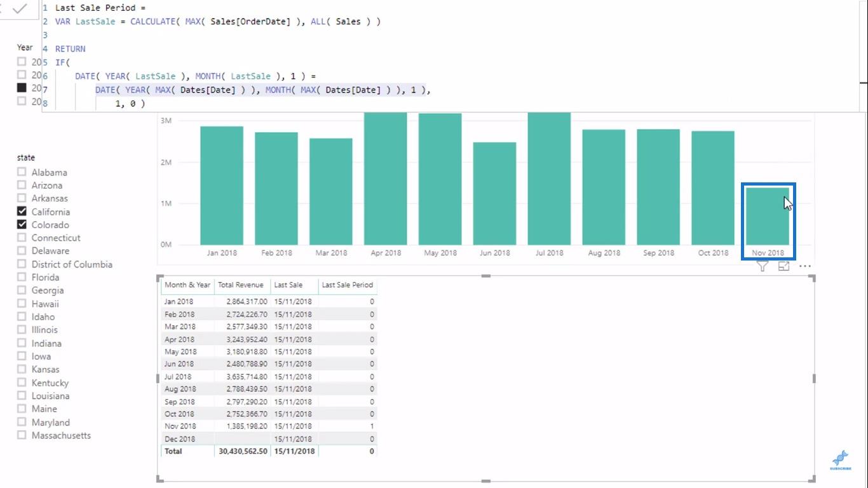Sort by the Last Sale column header
Screen dimensions: 868x488
point(288,285)
